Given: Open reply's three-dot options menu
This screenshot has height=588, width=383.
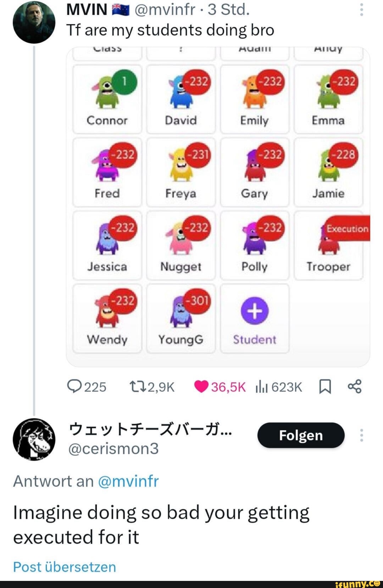Looking at the screenshot, I should click(x=361, y=435).
